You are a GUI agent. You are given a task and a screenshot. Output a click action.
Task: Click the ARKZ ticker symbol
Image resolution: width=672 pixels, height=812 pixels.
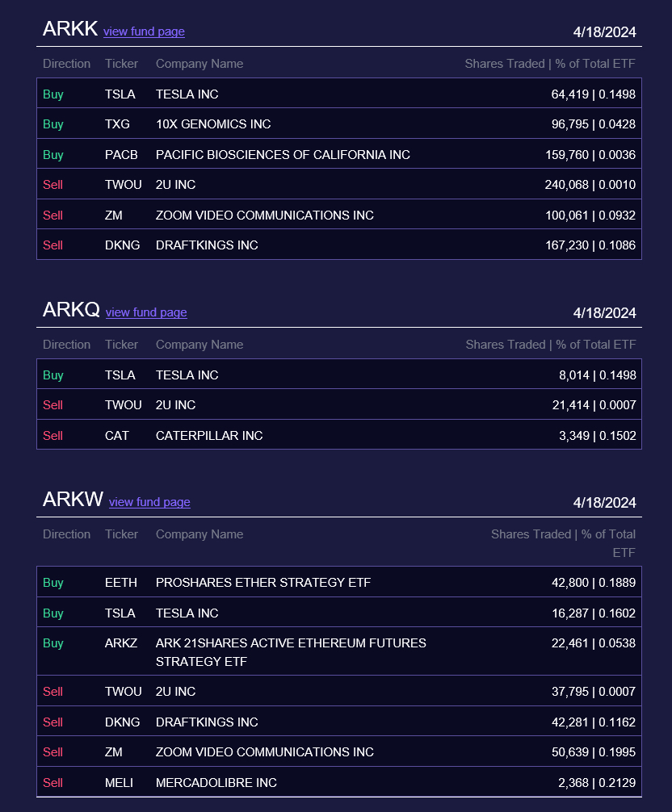(121, 643)
